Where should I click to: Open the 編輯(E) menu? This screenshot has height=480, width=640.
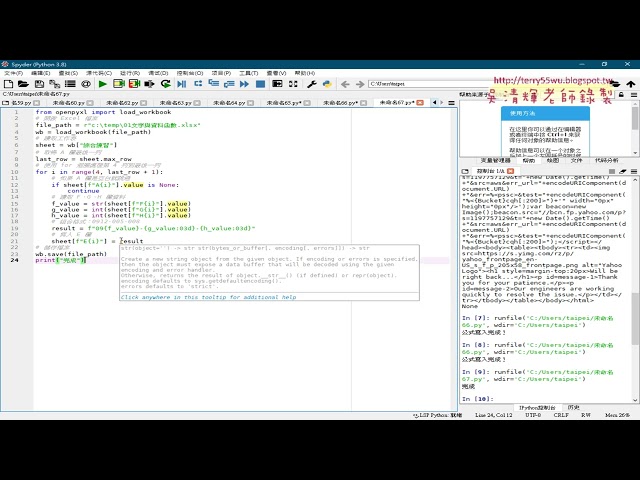[40, 73]
